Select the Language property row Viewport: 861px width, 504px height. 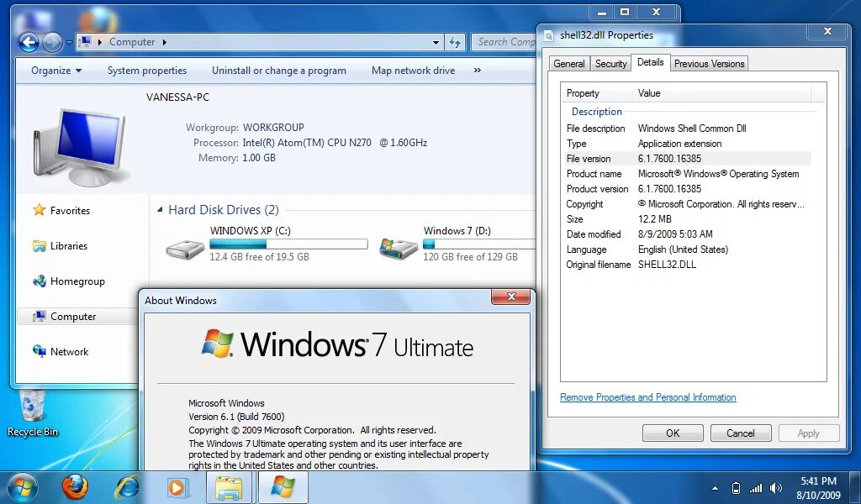click(686, 249)
